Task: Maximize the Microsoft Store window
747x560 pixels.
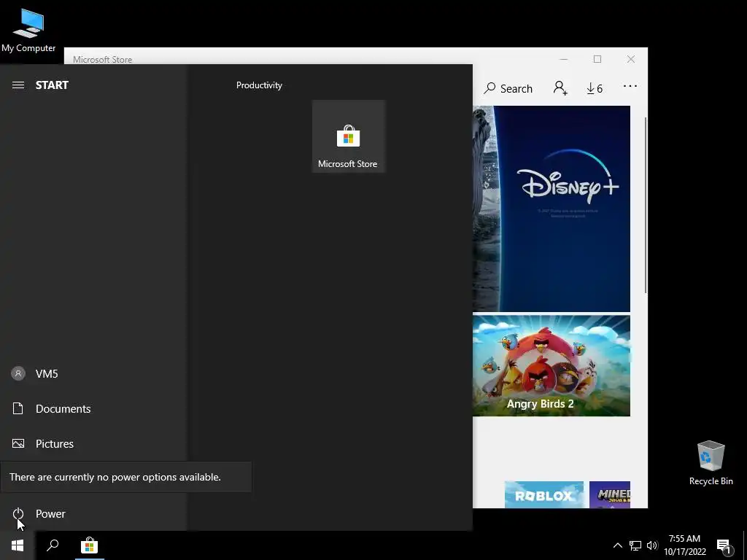Action: (597, 59)
